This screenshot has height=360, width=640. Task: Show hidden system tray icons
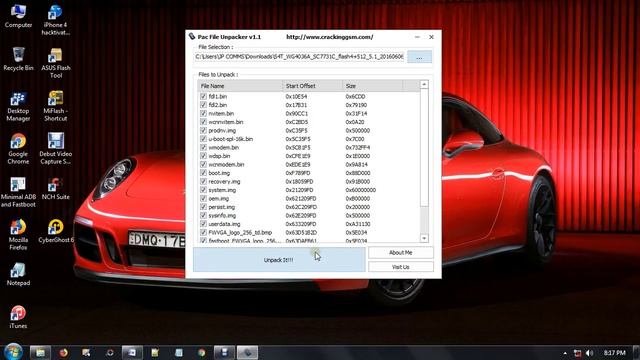tap(565, 353)
